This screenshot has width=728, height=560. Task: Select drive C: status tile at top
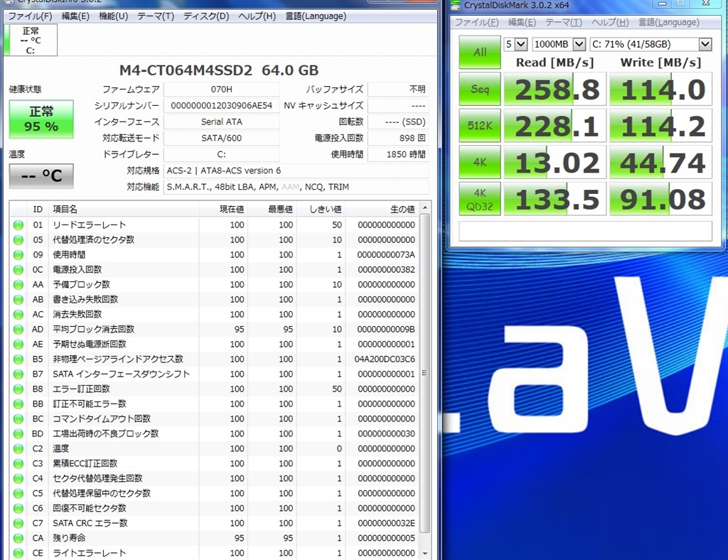point(31,40)
